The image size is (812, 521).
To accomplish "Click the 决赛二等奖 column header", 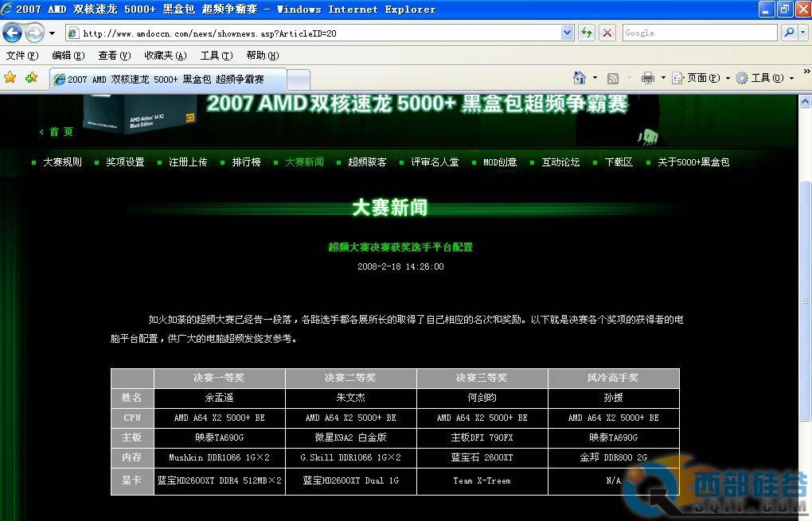I will point(350,378).
